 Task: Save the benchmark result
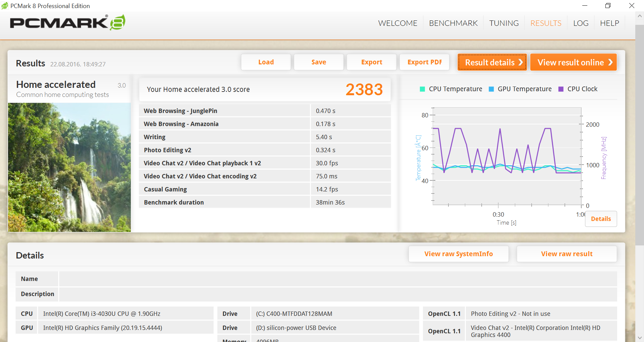(x=319, y=62)
